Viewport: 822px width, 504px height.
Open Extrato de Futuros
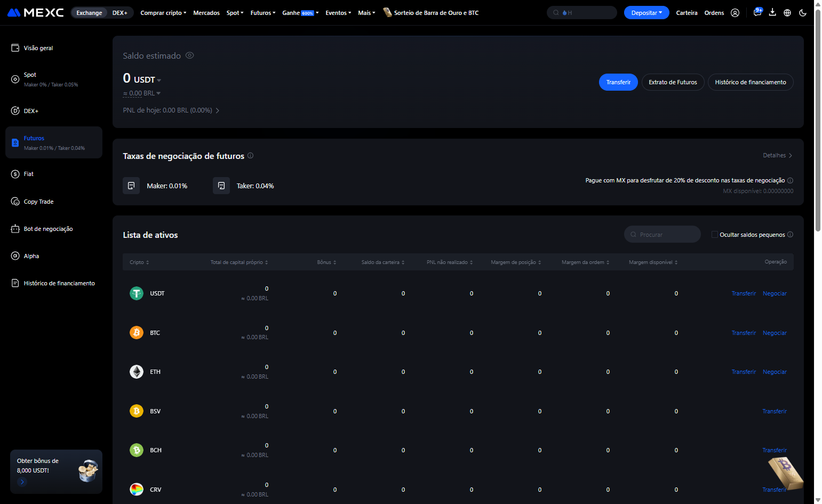(673, 82)
